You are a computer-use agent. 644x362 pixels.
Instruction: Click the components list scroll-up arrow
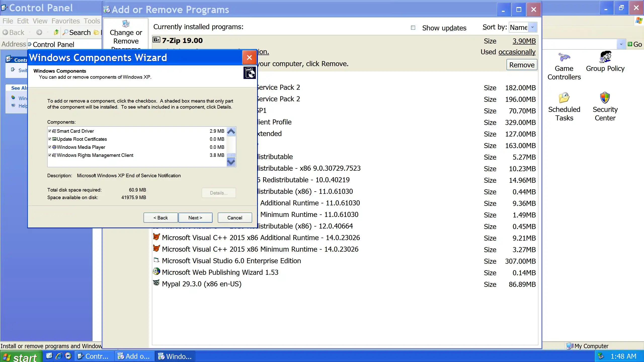click(x=231, y=131)
